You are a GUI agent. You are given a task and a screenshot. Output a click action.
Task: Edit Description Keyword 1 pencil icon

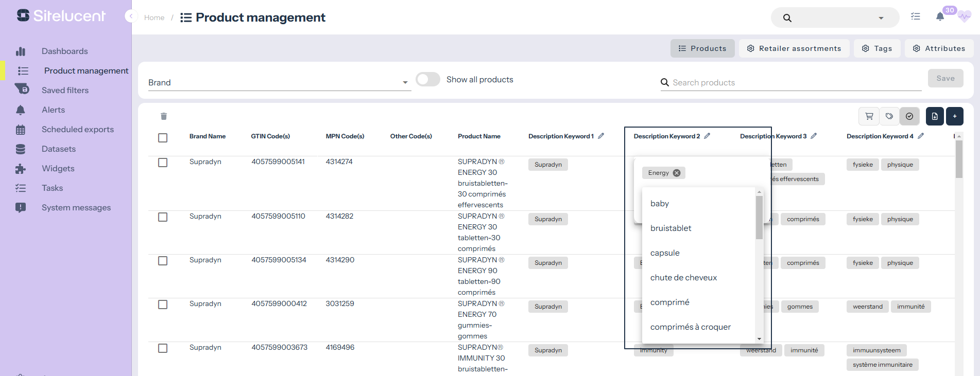(x=601, y=136)
